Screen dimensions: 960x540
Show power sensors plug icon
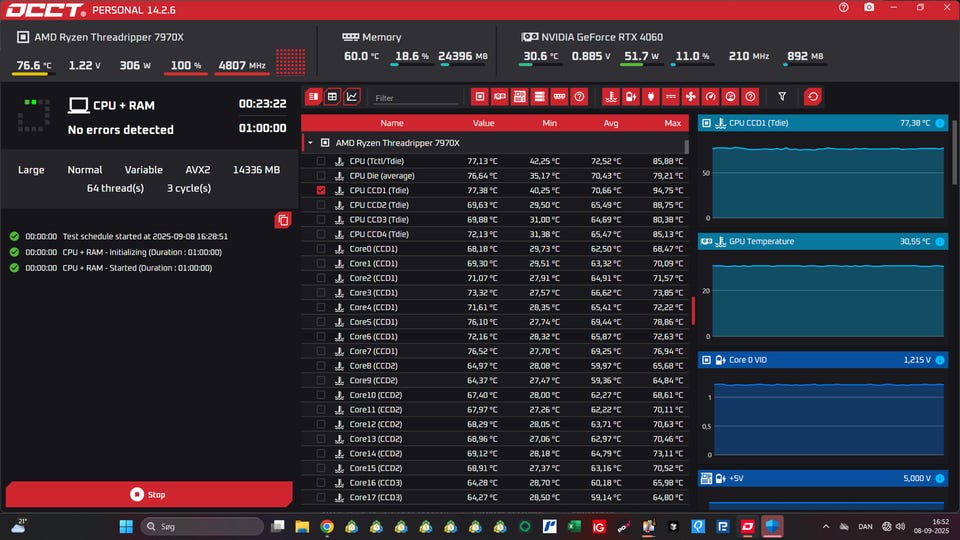click(651, 97)
